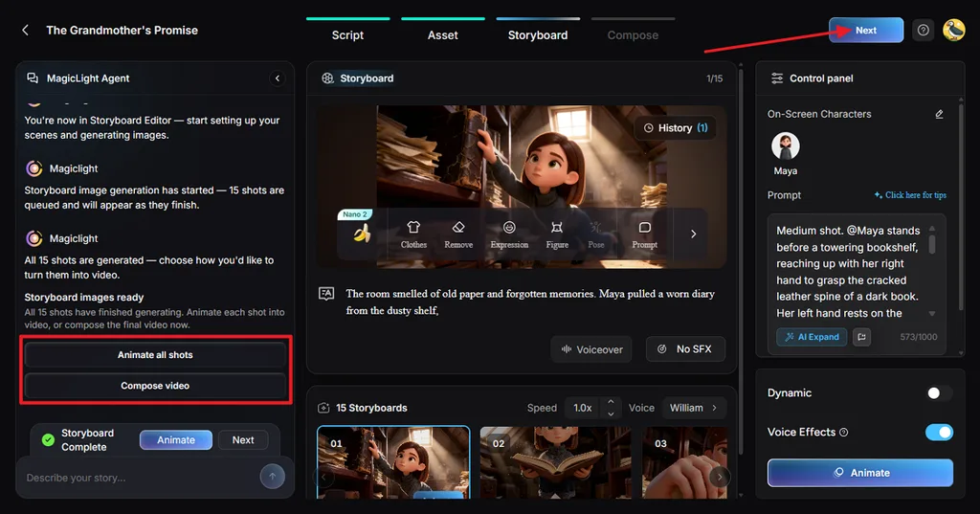Screen dimensions: 980x514
Task: Switch to the Script tab
Action: click(347, 35)
